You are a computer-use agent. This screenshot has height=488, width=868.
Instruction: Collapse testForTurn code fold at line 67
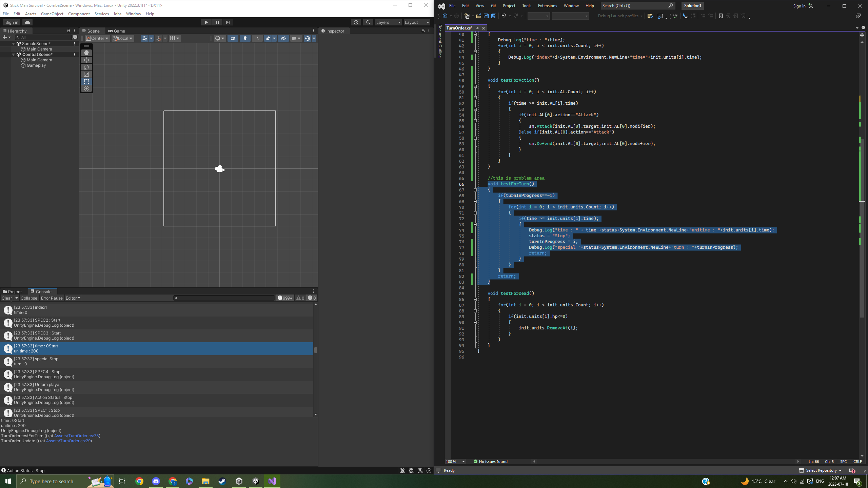click(475, 190)
